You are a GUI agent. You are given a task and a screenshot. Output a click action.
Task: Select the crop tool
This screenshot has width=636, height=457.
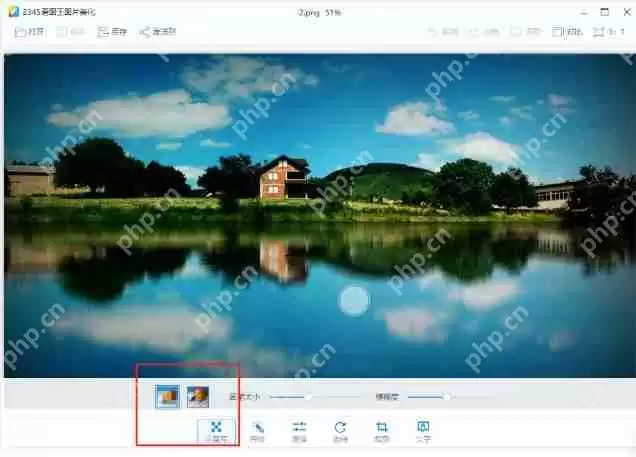[382, 432]
